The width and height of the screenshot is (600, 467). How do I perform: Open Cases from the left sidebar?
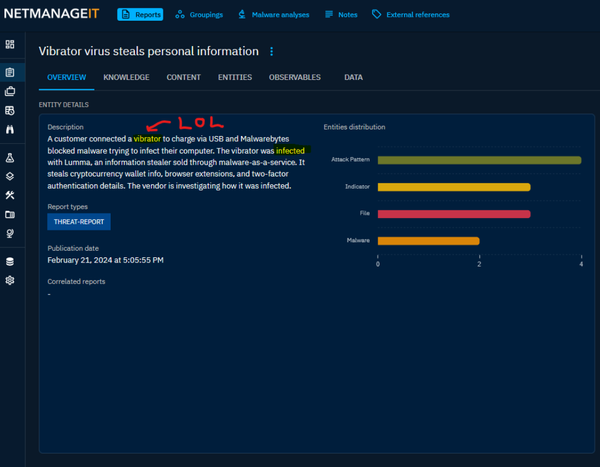coord(10,91)
